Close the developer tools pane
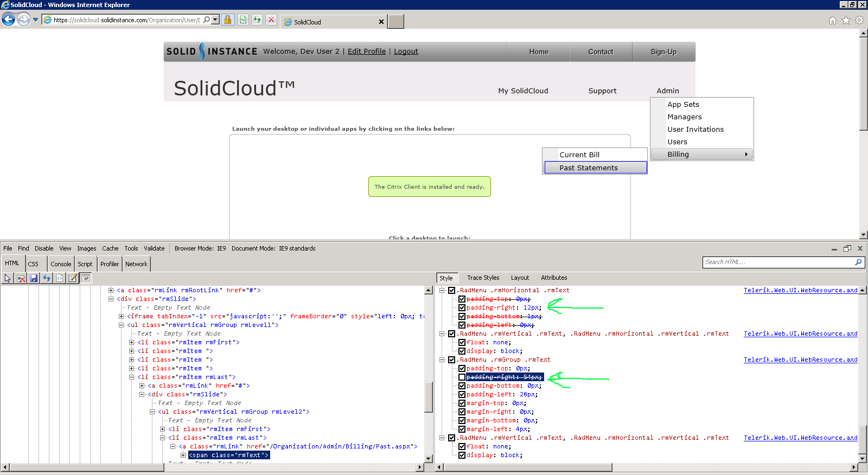868x475 pixels. tap(860, 248)
